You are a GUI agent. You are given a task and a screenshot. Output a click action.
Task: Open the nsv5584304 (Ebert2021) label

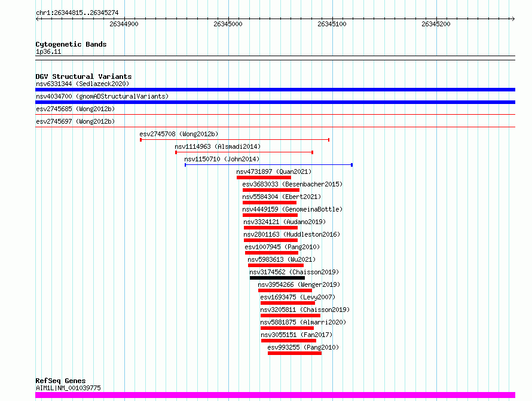[x=282, y=197]
